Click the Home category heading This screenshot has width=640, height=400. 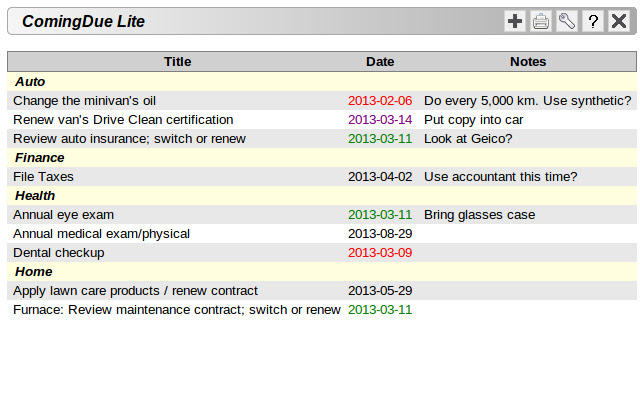coord(34,271)
